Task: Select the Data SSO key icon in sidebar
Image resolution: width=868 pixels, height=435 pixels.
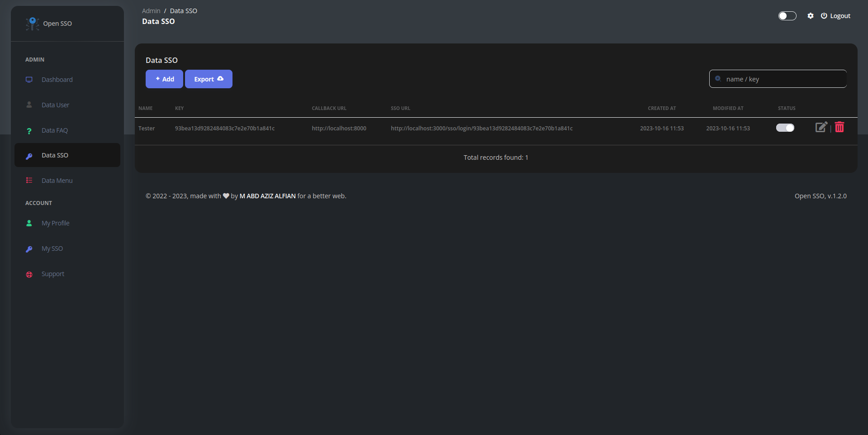Action: [x=29, y=156]
